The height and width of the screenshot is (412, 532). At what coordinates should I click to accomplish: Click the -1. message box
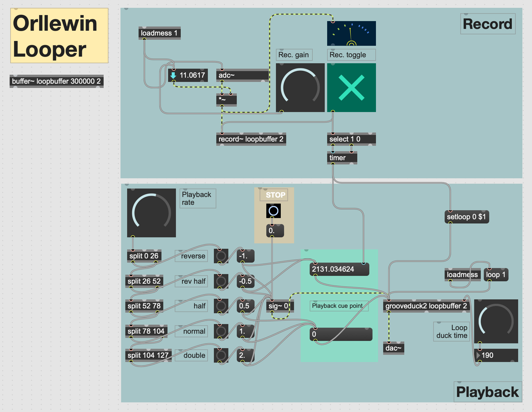[246, 256]
